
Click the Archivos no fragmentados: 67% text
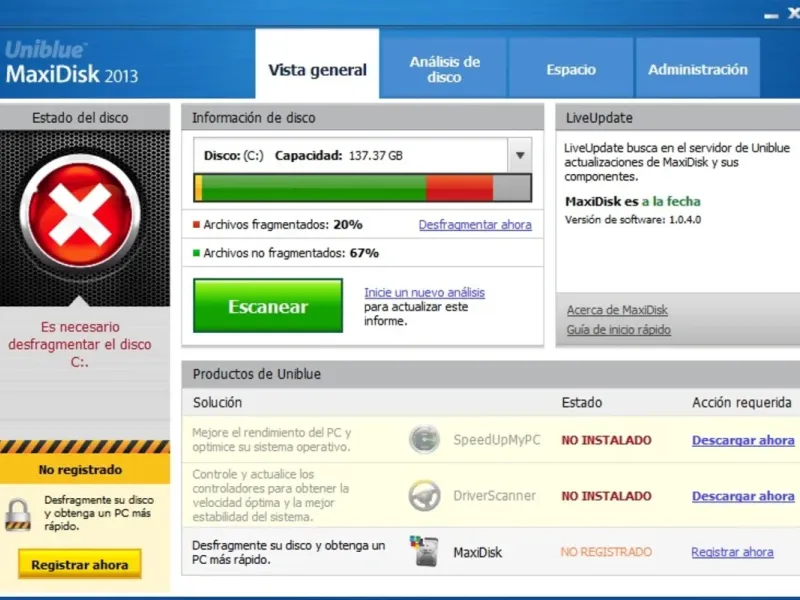[291, 253]
